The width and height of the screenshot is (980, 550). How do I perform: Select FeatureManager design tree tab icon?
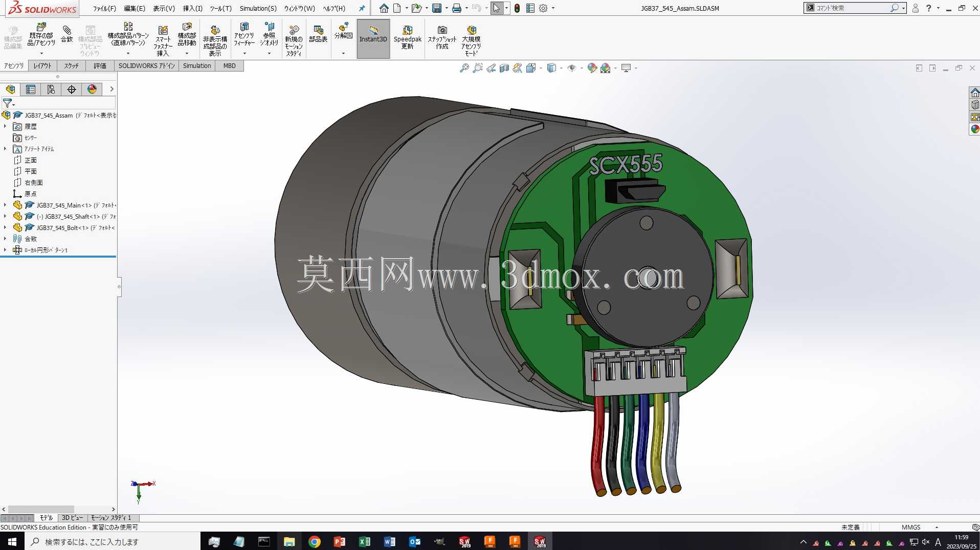click(x=10, y=89)
